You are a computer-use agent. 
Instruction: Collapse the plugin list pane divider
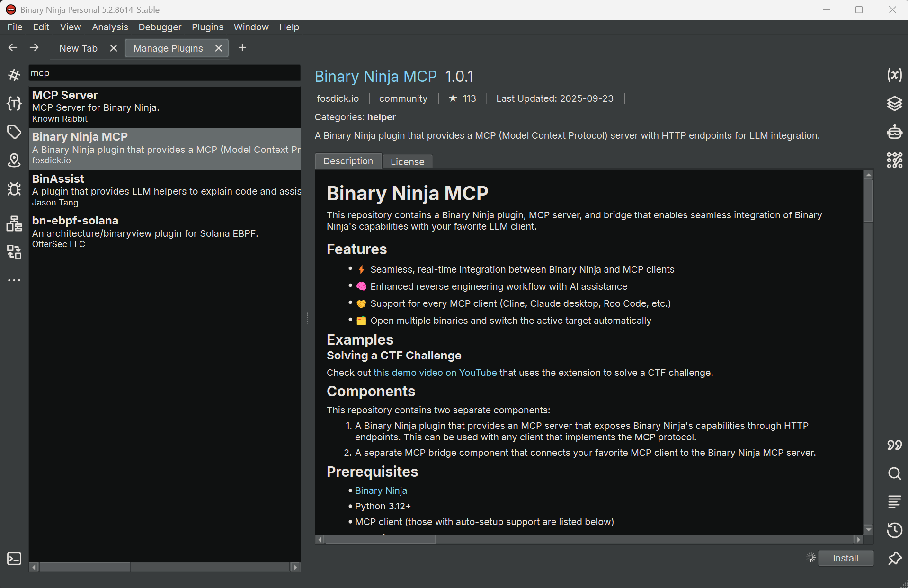coord(308,319)
